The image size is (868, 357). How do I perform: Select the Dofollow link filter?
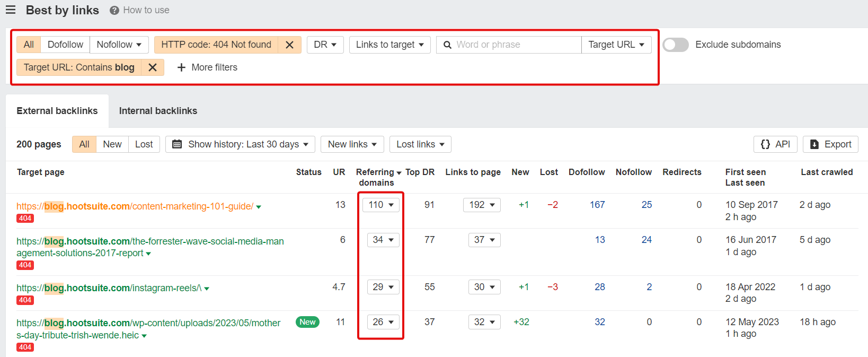coord(65,45)
